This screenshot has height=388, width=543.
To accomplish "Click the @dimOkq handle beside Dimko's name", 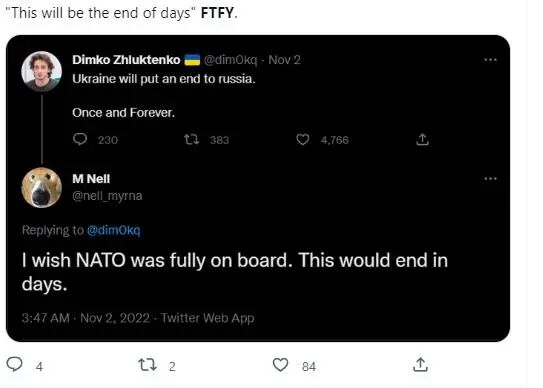I will [x=231, y=60].
